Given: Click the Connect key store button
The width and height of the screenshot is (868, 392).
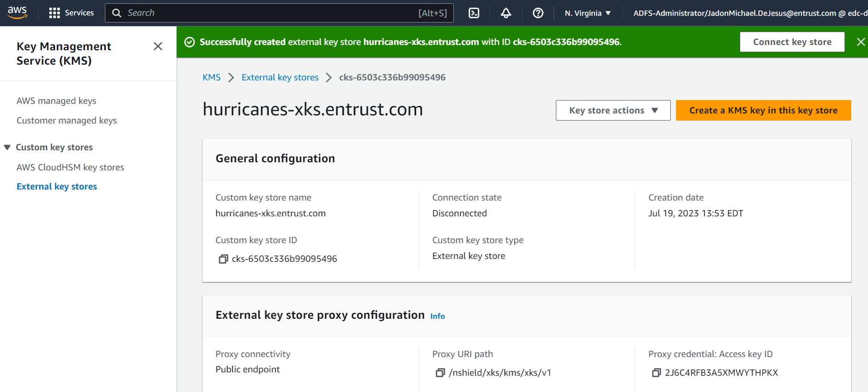Looking at the screenshot, I should pos(792,42).
